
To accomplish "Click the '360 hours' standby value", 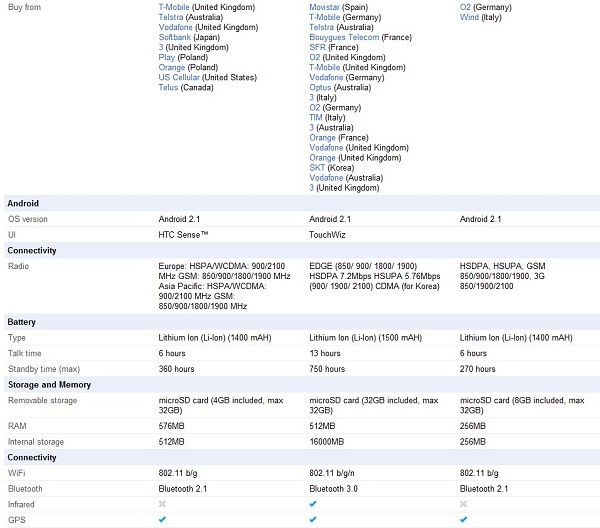I will [x=176, y=369].
